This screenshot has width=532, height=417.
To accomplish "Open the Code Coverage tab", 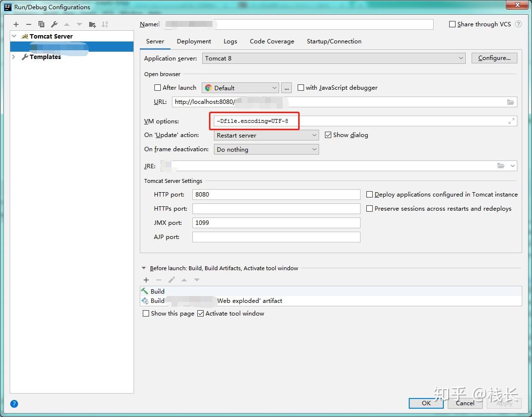I will coord(272,41).
